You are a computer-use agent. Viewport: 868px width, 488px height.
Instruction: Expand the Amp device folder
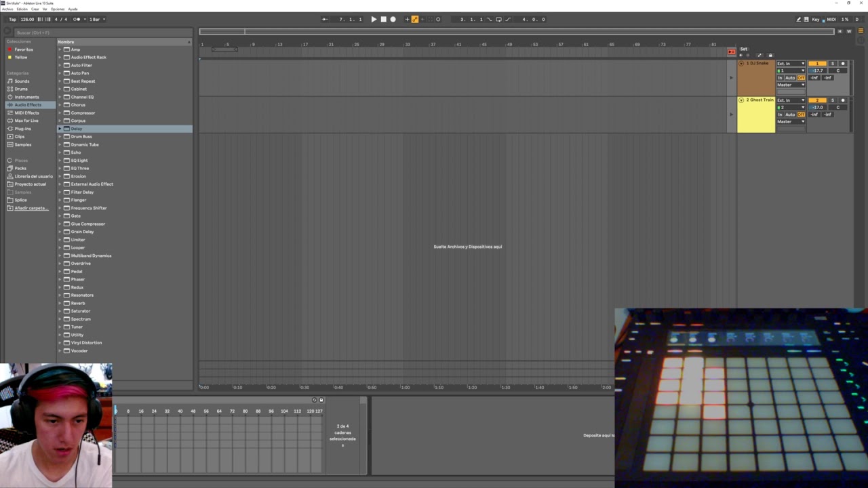point(60,49)
